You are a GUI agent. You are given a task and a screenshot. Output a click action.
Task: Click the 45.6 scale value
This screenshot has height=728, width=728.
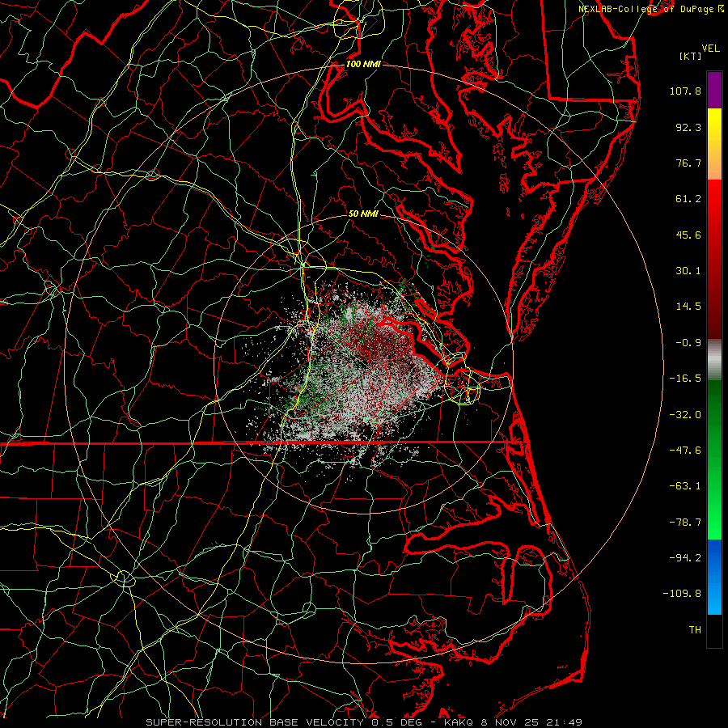click(x=688, y=235)
